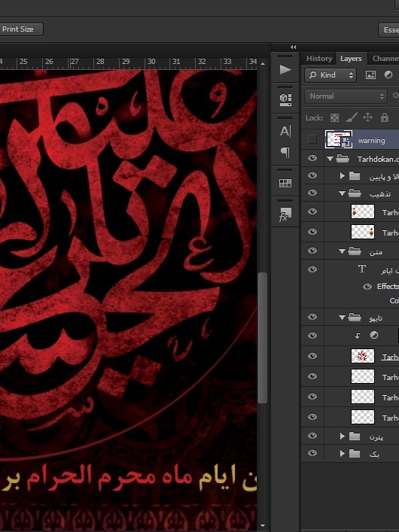The width and height of the screenshot is (399, 532).
Task: Show the hidden warning layer
Action: click(x=312, y=139)
